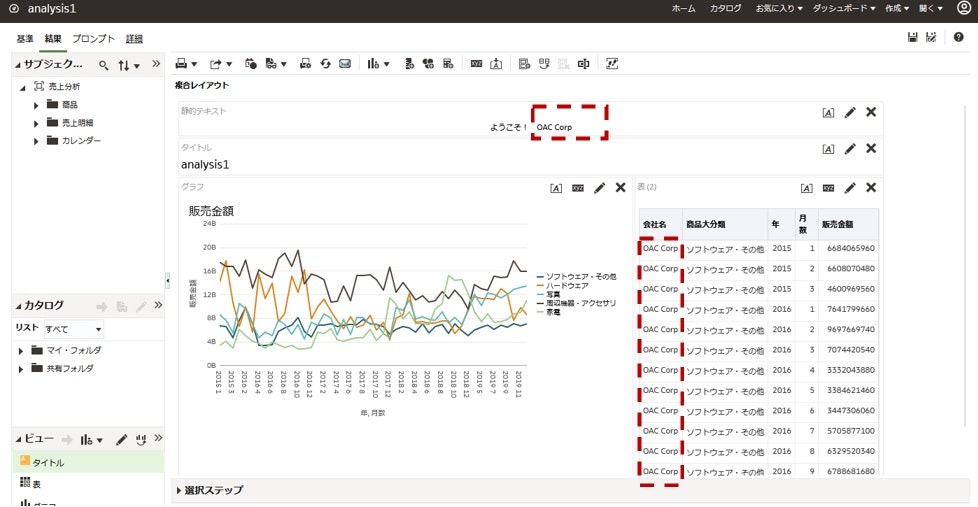This screenshot has width=978, height=507.
Task: Open the お気に入り menu
Action: tap(778, 8)
